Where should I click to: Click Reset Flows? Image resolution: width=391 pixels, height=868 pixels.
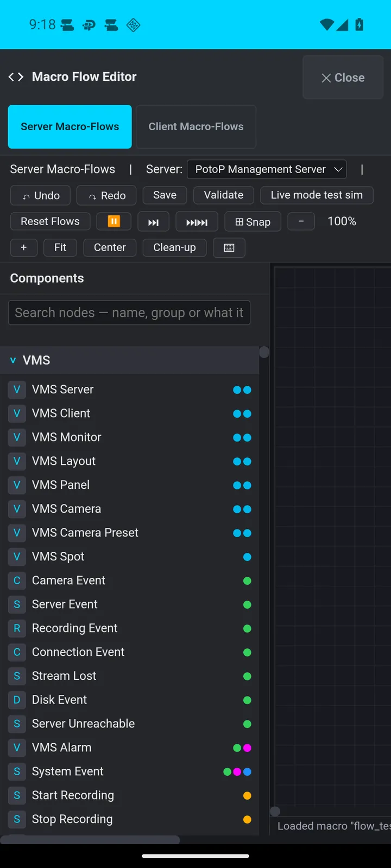(x=50, y=221)
